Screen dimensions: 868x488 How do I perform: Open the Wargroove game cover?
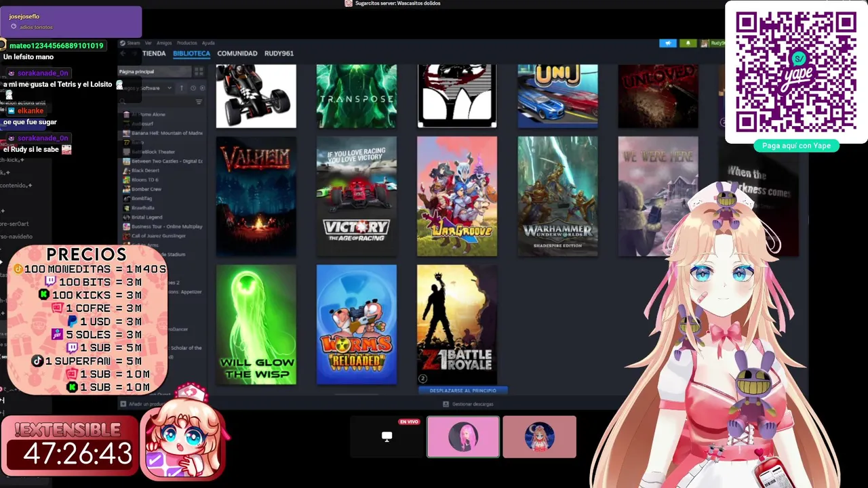pyautogui.click(x=457, y=197)
